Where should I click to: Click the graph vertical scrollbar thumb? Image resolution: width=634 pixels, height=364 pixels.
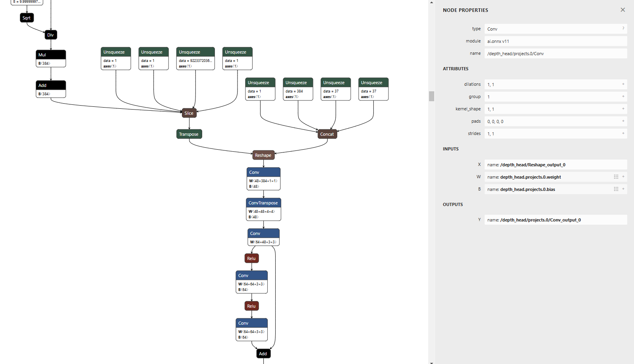[x=431, y=96]
